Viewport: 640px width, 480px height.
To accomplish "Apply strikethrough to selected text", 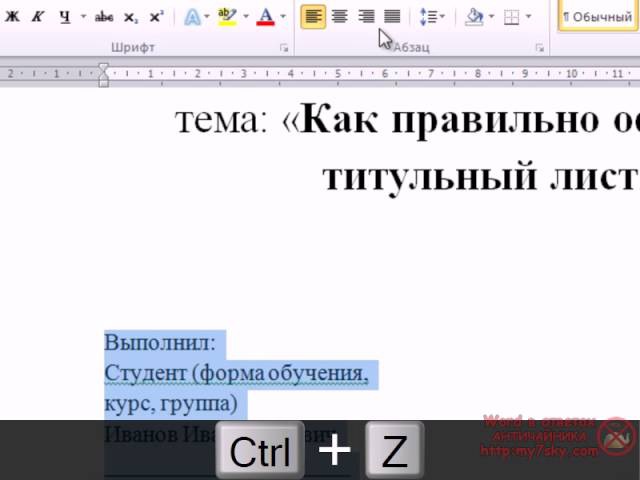I will 104,16.
